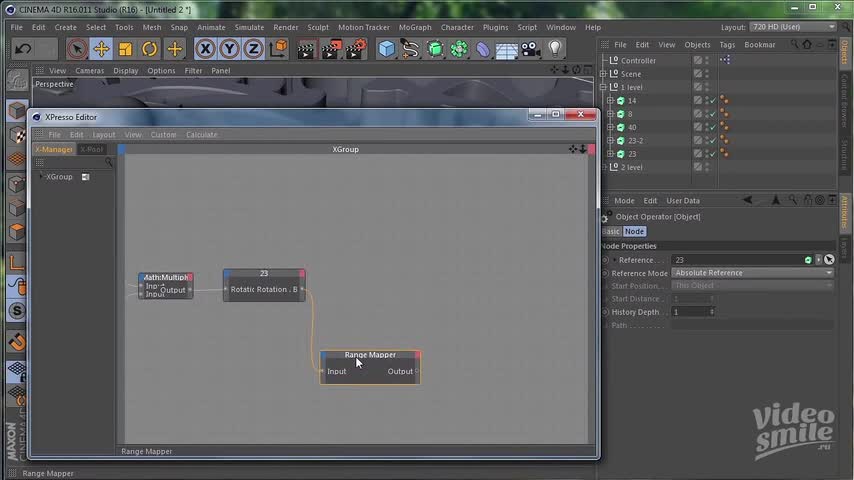Open Render Settings icon
Image resolution: width=854 pixels, height=480 pixels.
(356, 49)
